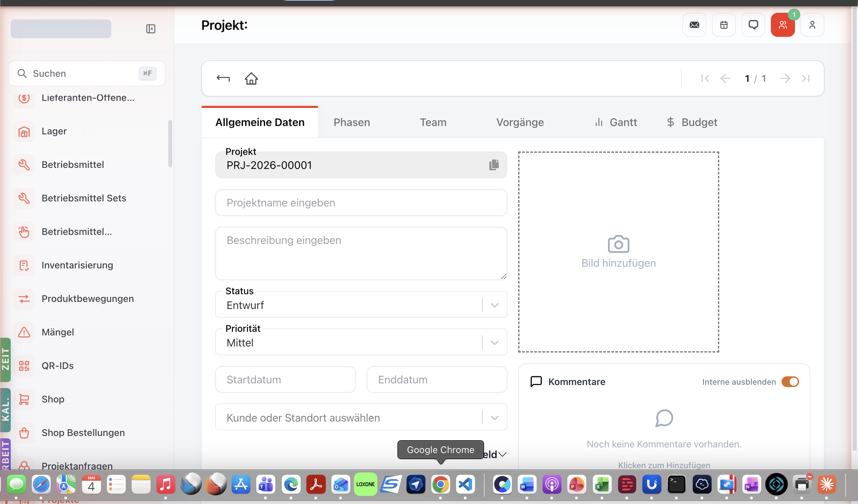Image resolution: width=858 pixels, height=504 pixels.
Task: Open Kunde oder Standort auswählen dropdown
Action: (361, 417)
